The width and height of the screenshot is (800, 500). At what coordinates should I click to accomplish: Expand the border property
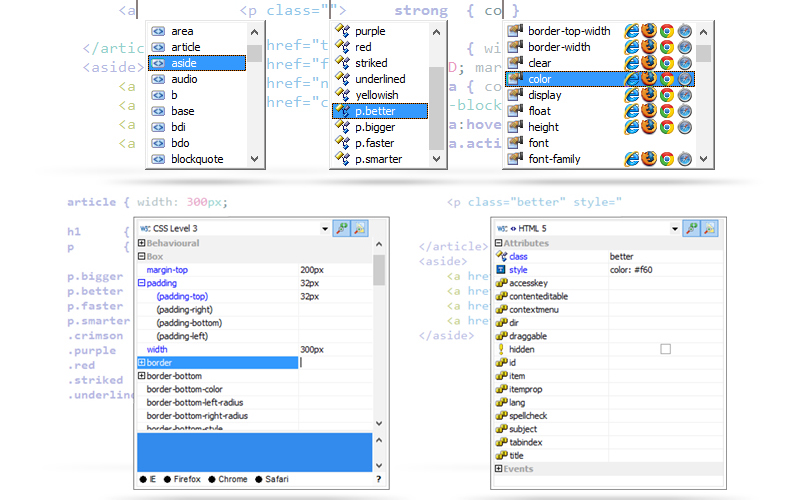tap(141, 362)
